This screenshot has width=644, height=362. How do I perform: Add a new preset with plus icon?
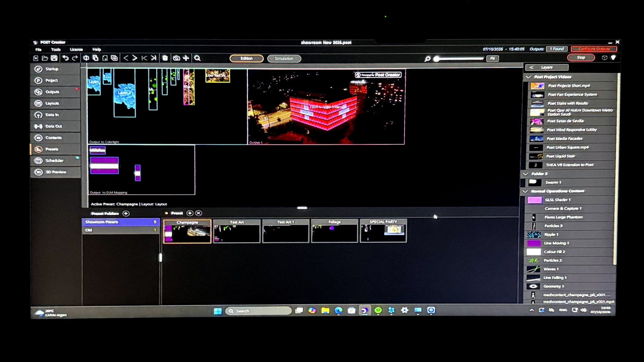pos(190,213)
